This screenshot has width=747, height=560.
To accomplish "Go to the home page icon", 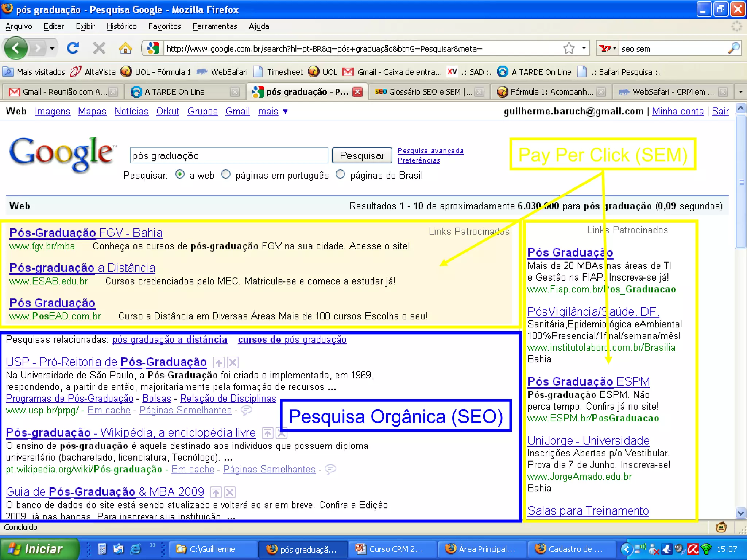I will point(125,48).
